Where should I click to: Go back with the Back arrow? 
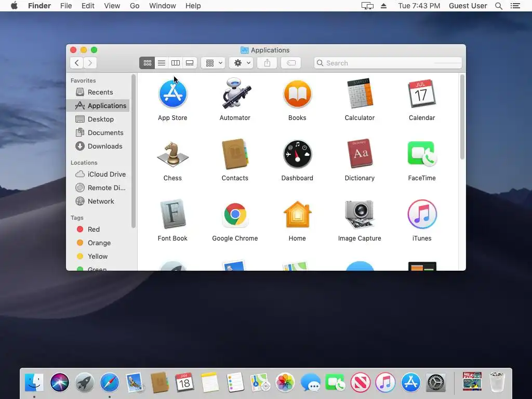77,63
